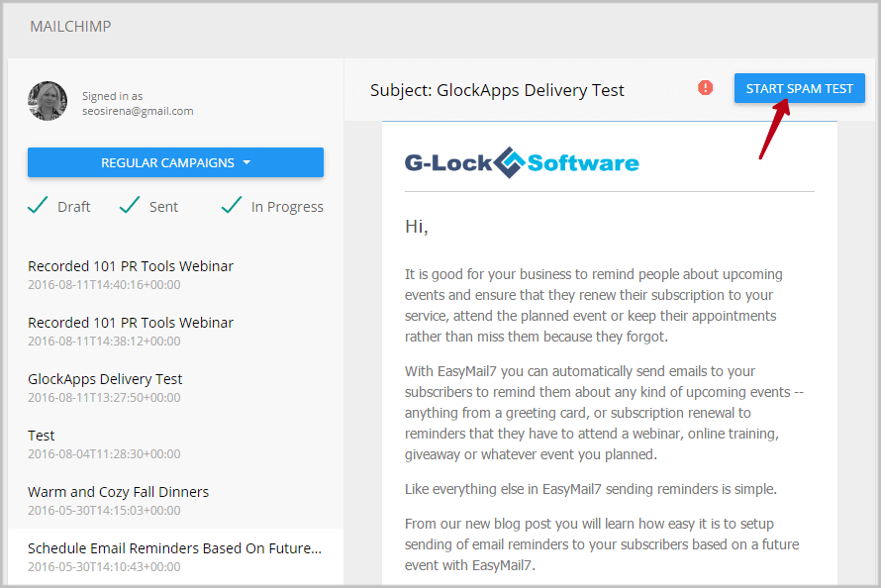Toggle the In Progress filter checkmark

232,206
